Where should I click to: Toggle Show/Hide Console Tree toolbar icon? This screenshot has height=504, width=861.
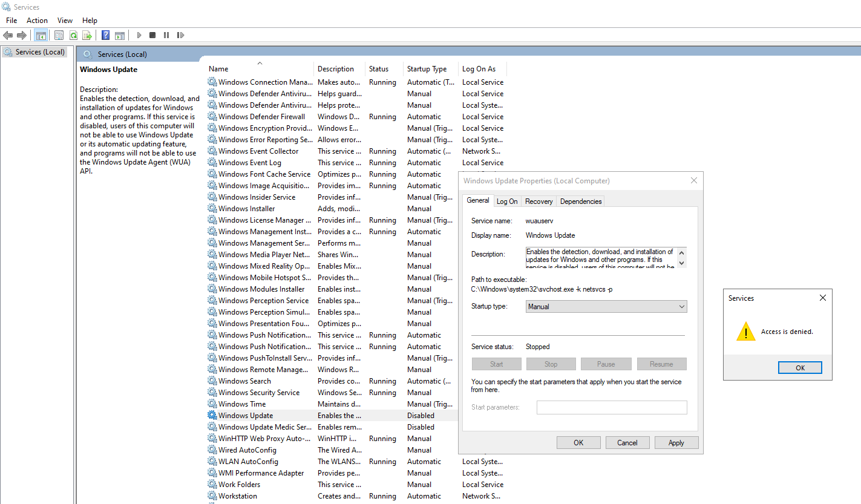pos(41,35)
